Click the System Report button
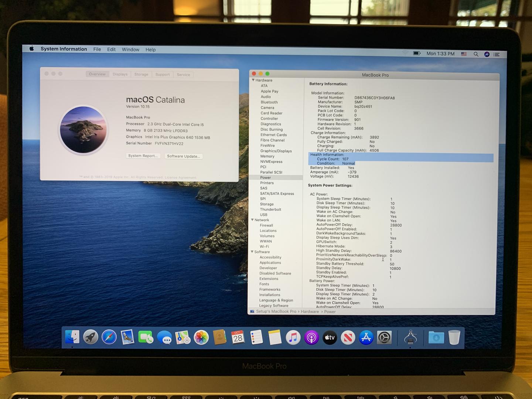The height and width of the screenshot is (399, 532). pyautogui.click(x=143, y=156)
